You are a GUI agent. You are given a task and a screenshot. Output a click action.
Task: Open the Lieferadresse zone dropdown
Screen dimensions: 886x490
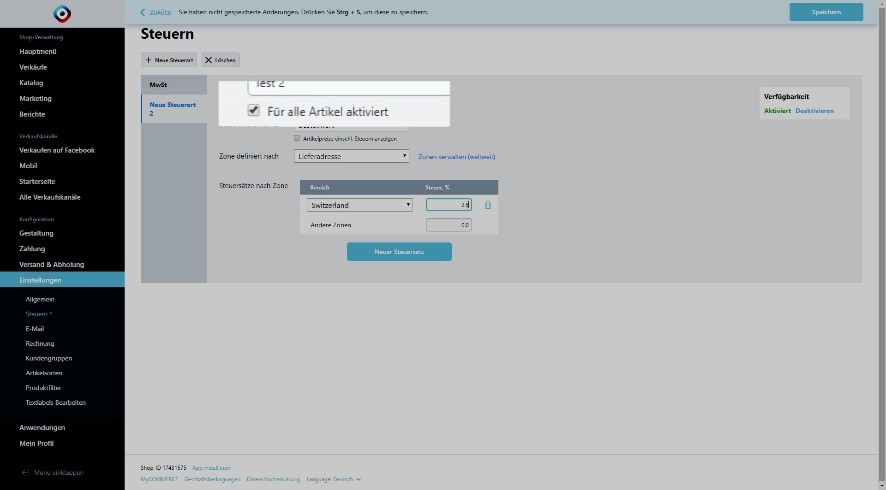coord(352,156)
